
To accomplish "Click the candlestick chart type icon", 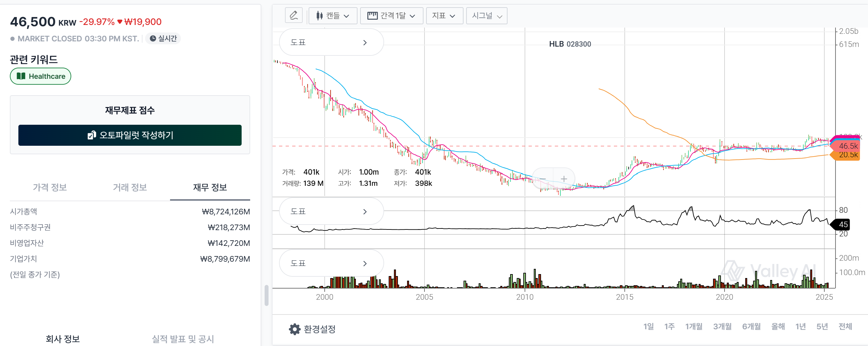I will click(x=319, y=15).
